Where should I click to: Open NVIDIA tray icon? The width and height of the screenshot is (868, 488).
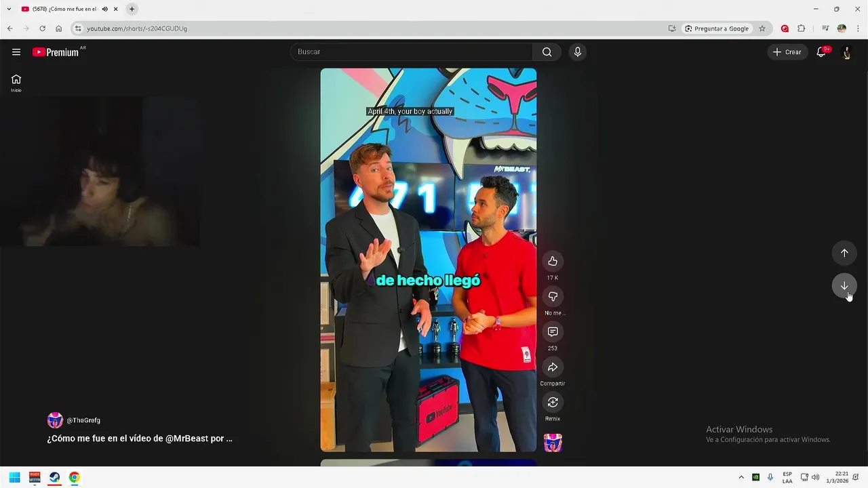[x=755, y=477]
